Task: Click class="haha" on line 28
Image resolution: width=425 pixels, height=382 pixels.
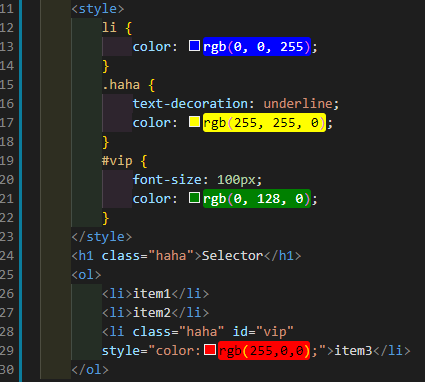Action: 179,332
